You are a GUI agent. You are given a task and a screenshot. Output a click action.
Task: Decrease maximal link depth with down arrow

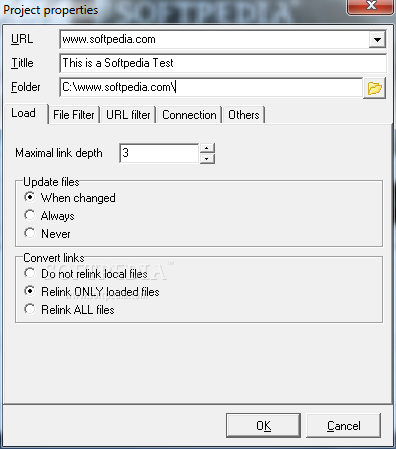click(x=207, y=159)
